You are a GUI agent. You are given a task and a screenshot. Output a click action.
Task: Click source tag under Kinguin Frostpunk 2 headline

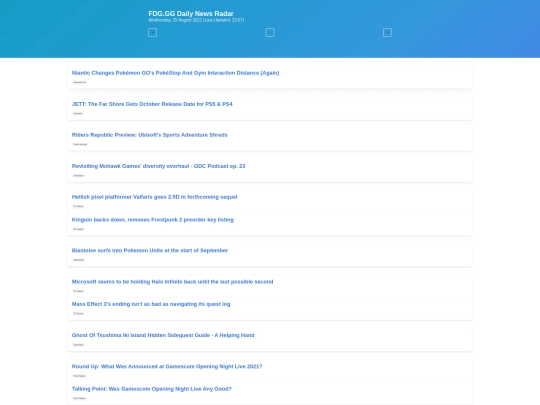pos(78,229)
